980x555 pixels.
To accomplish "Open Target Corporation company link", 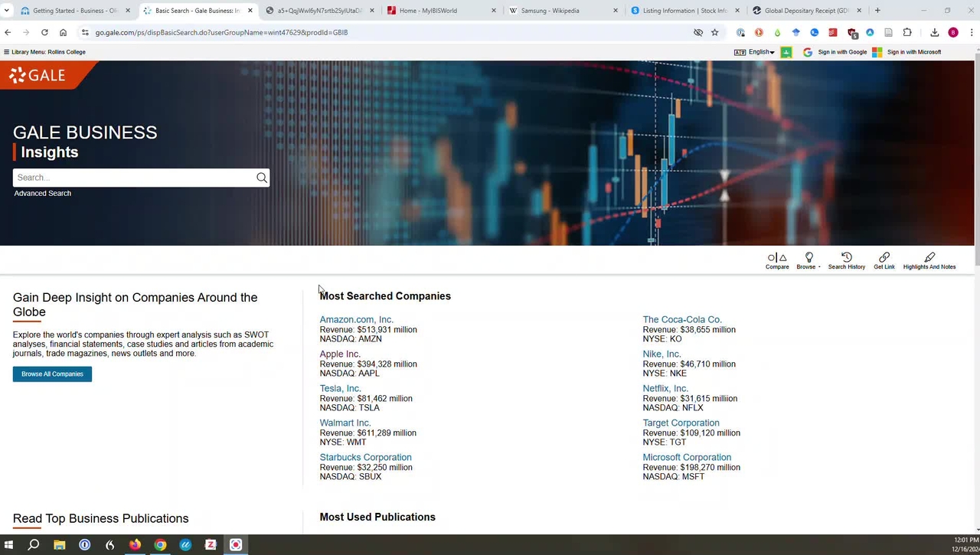I will coord(681,423).
